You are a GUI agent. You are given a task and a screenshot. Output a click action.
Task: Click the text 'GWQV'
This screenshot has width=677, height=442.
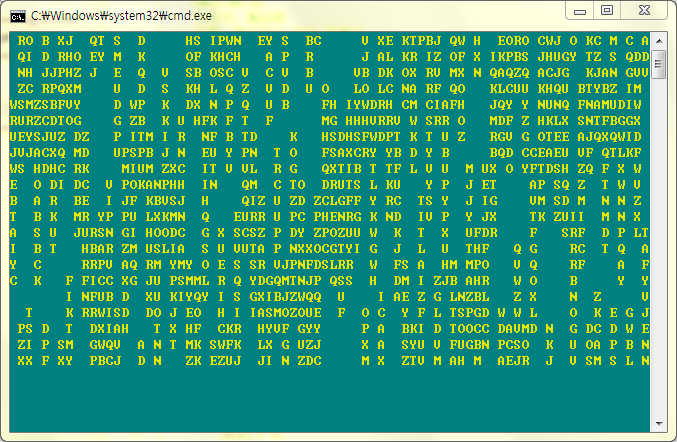(105, 345)
